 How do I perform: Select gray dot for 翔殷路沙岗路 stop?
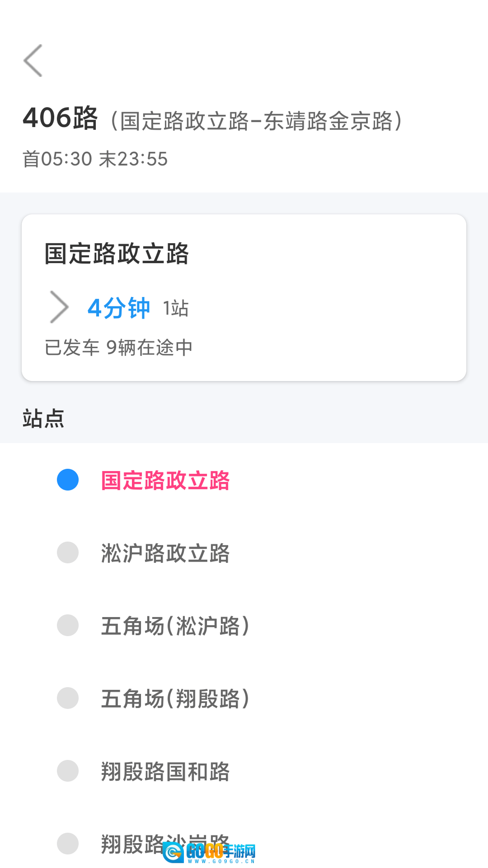pyautogui.click(x=68, y=844)
